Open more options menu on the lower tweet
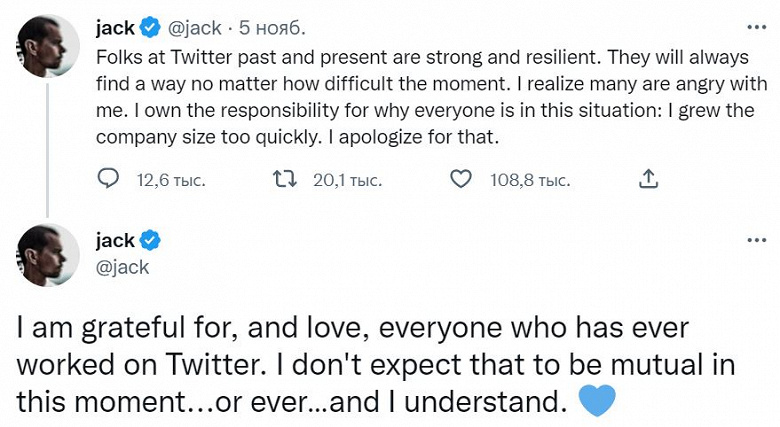This screenshot has width=780, height=427. point(757,241)
